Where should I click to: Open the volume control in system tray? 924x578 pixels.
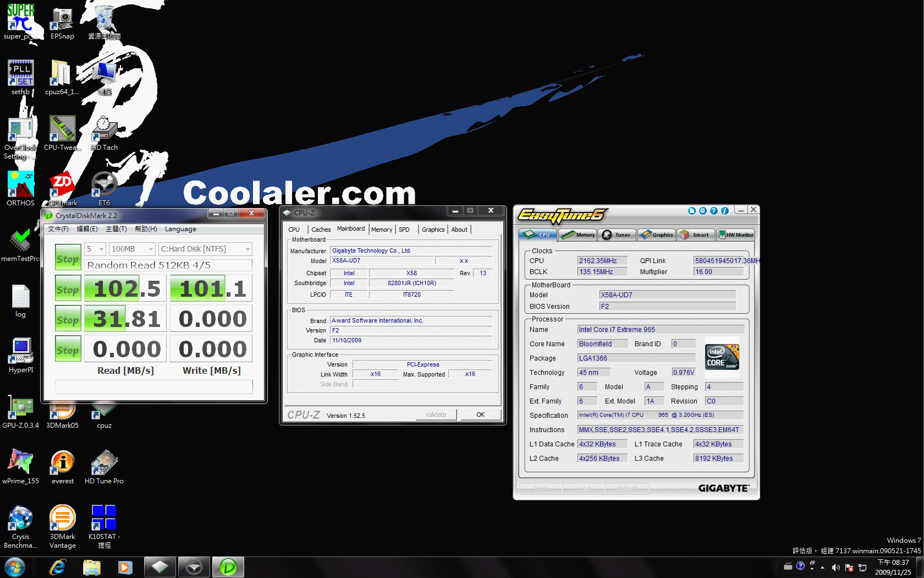pos(836,568)
